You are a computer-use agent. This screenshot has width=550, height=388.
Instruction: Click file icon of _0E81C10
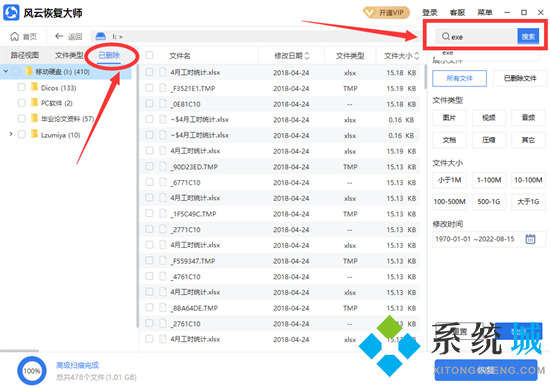pyautogui.click(x=162, y=104)
